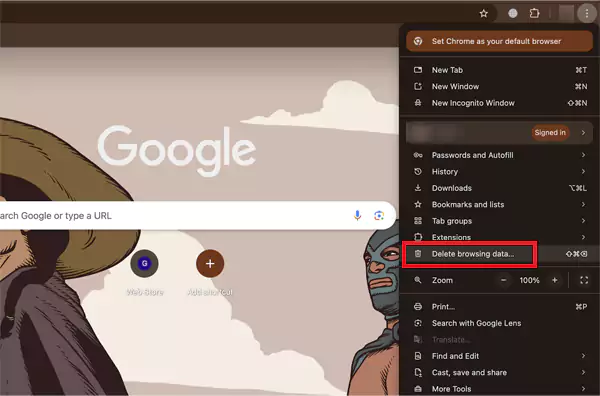Viewport: 600px width, 396px height.
Task: Close the three-dot Chrome menu button
Action: [x=587, y=14]
